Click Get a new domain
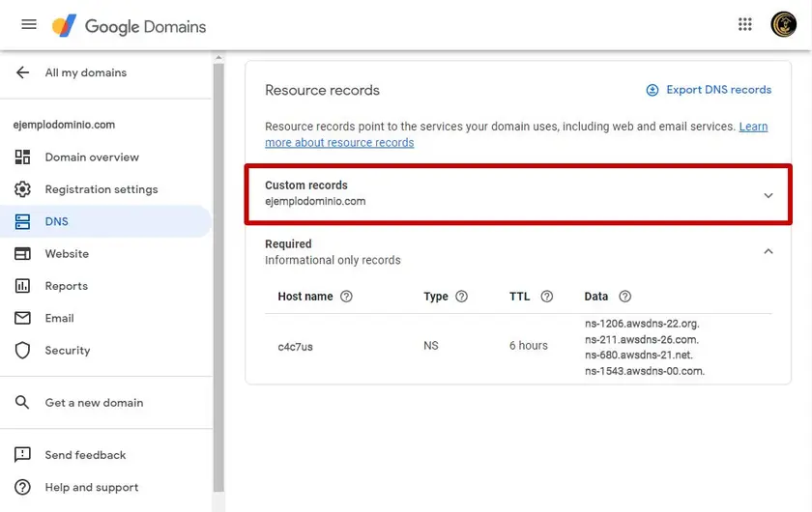 [95, 402]
